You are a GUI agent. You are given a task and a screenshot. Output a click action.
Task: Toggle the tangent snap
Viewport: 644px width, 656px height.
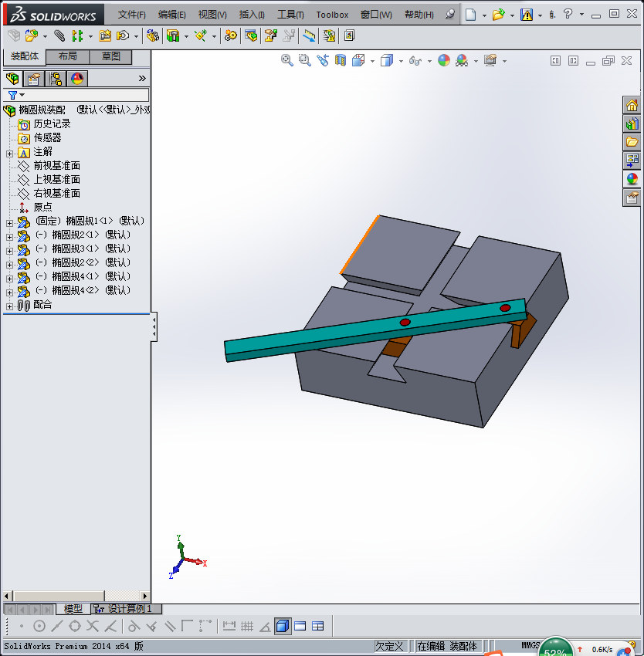134,626
